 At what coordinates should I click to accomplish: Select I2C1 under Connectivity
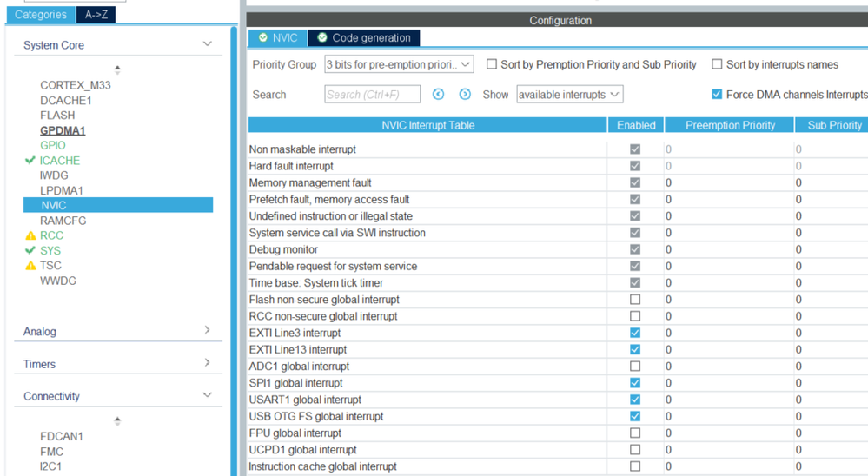tap(51, 466)
